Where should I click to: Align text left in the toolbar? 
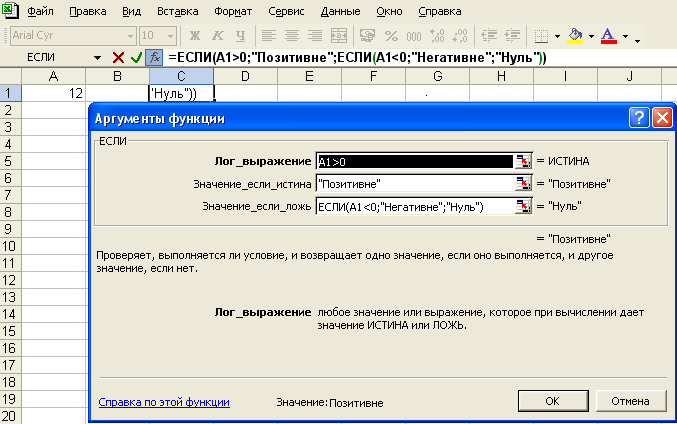pos(269,36)
